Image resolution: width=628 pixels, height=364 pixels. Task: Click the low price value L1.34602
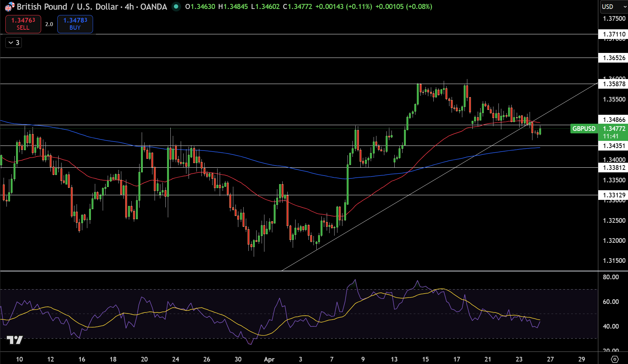pos(265,6)
